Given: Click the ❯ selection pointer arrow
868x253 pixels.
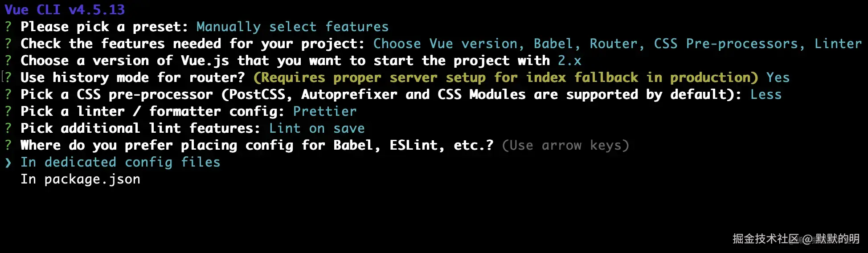Looking at the screenshot, I should [x=8, y=163].
